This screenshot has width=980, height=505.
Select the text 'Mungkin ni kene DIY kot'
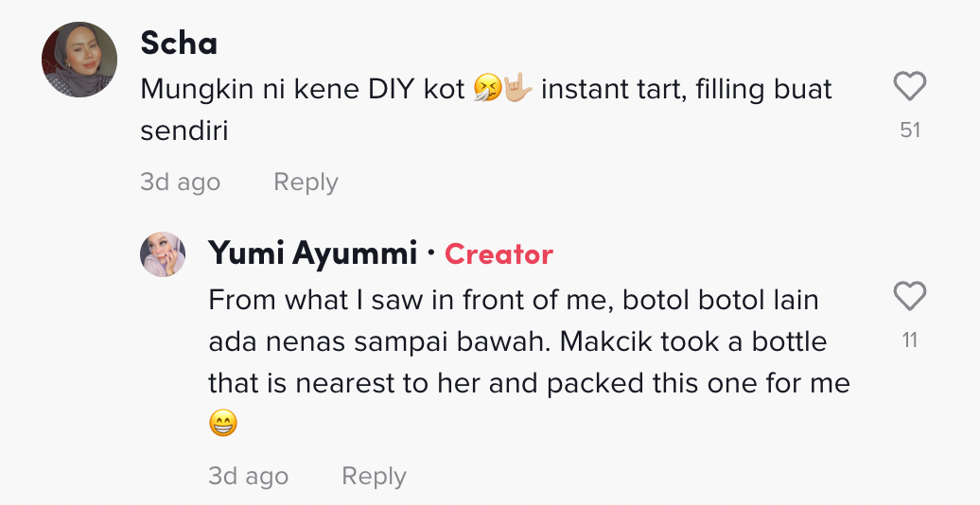(x=303, y=90)
